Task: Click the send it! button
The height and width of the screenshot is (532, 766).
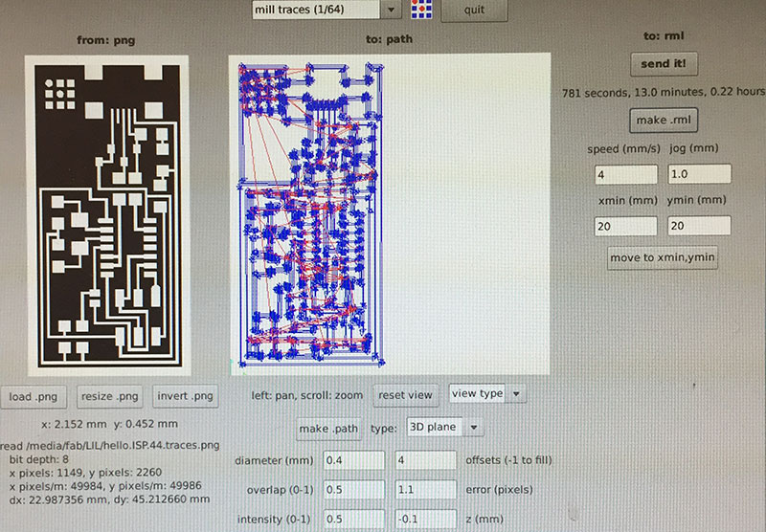Action: click(664, 64)
